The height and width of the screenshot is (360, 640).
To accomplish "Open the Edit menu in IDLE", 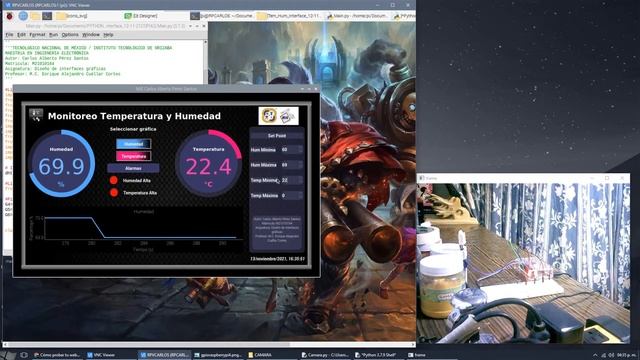I will (21, 35).
